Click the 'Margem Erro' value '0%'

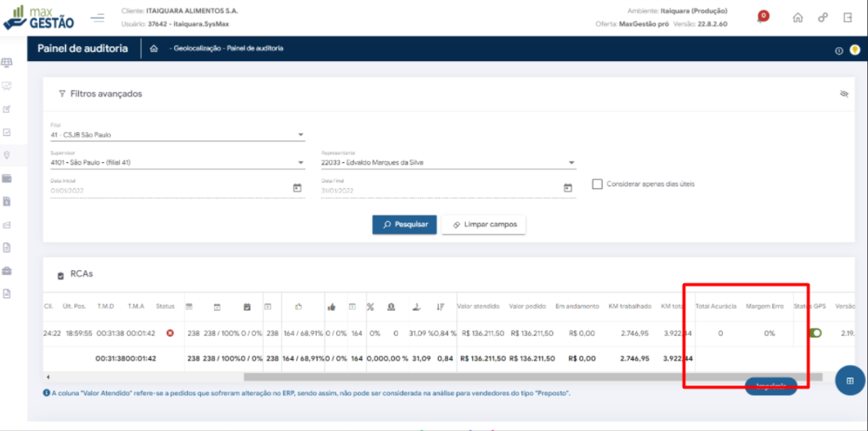point(770,333)
